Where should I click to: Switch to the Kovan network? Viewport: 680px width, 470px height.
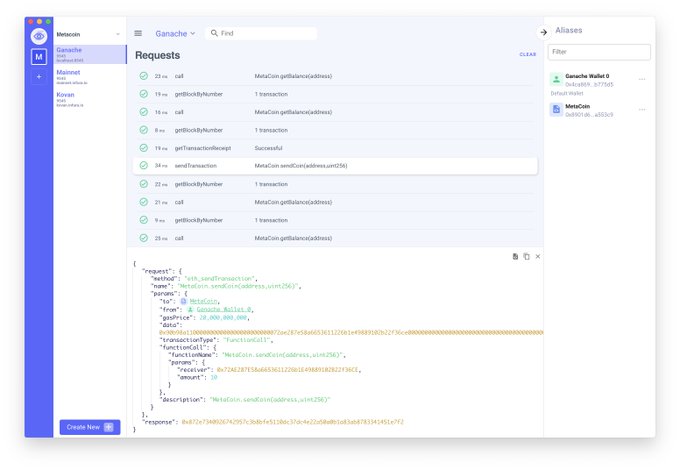click(90, 99)
